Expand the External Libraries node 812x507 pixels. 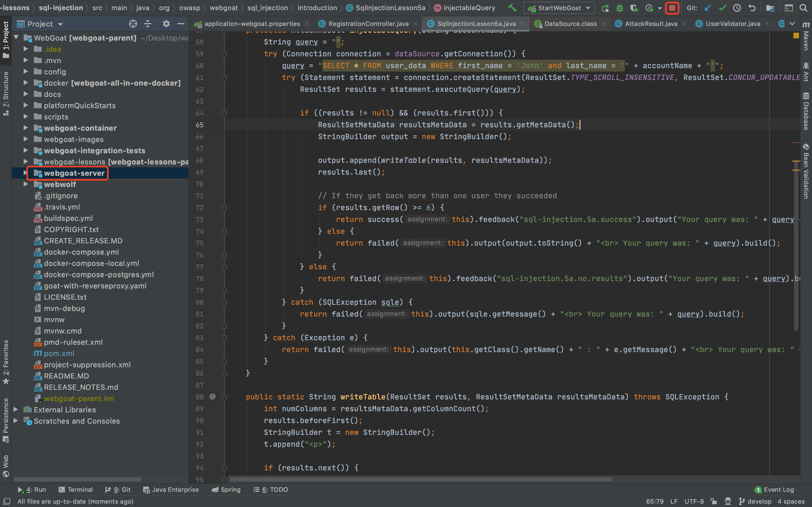click(16, 410)
